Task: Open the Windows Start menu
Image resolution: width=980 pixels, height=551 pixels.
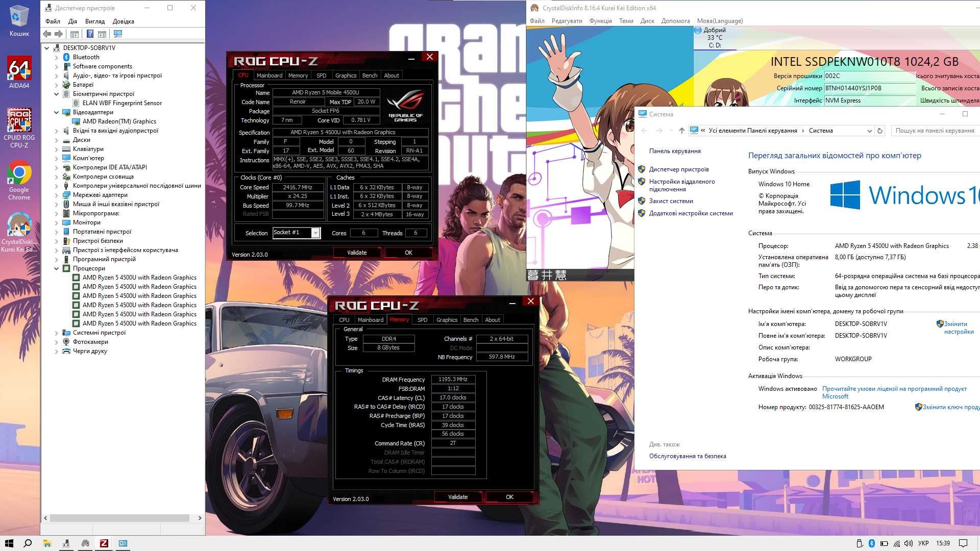Action: [9, 543]
